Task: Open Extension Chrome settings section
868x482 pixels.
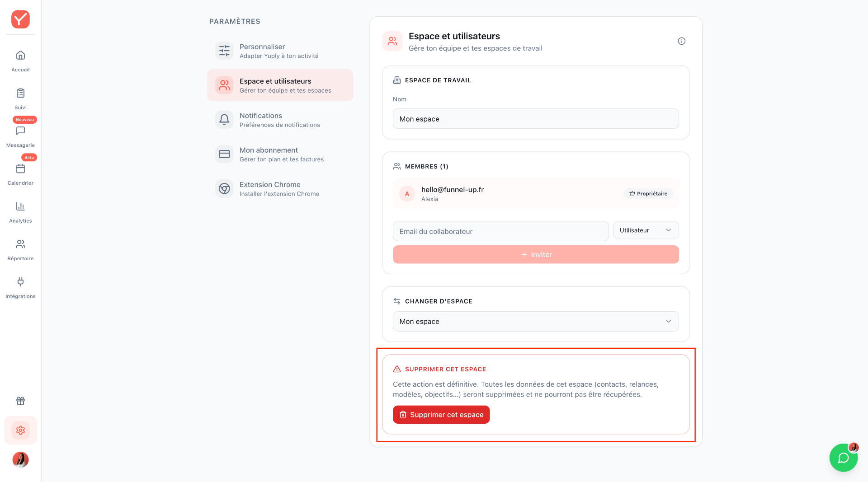Action: point(280,189)
